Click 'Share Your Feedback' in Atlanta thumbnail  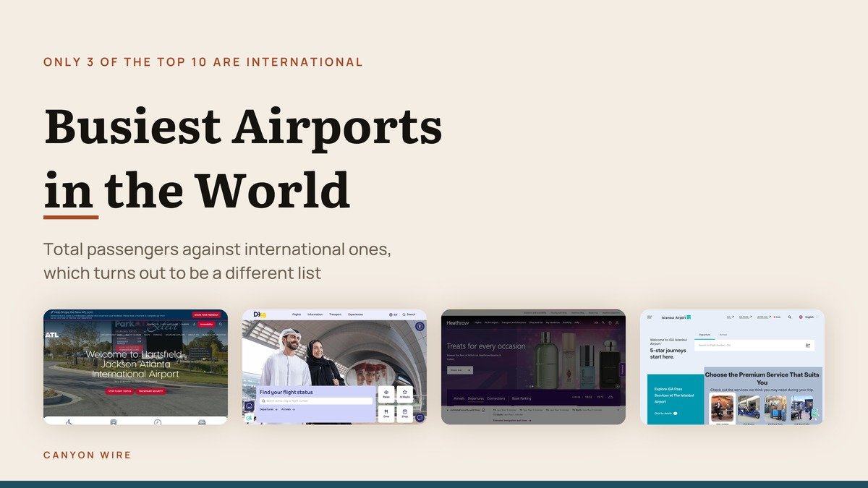coord(206,315)
